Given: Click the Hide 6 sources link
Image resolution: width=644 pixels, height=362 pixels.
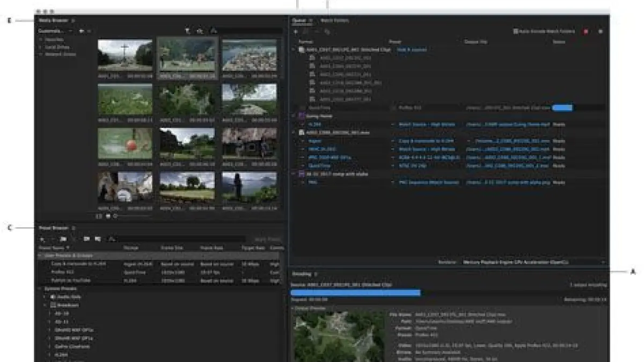Looking at the screenshot, I should [412, 49].
